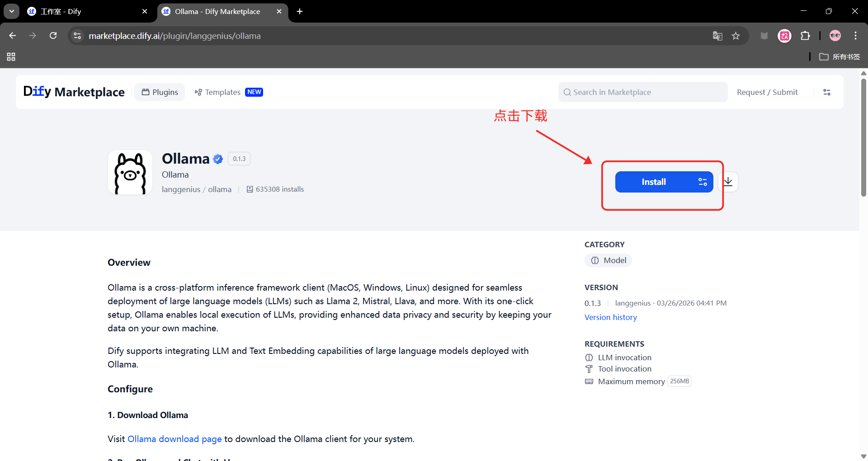Click the Overview heading
Image resolution: width=868 pixels, height=461 pixels.
tap(129, 263)
